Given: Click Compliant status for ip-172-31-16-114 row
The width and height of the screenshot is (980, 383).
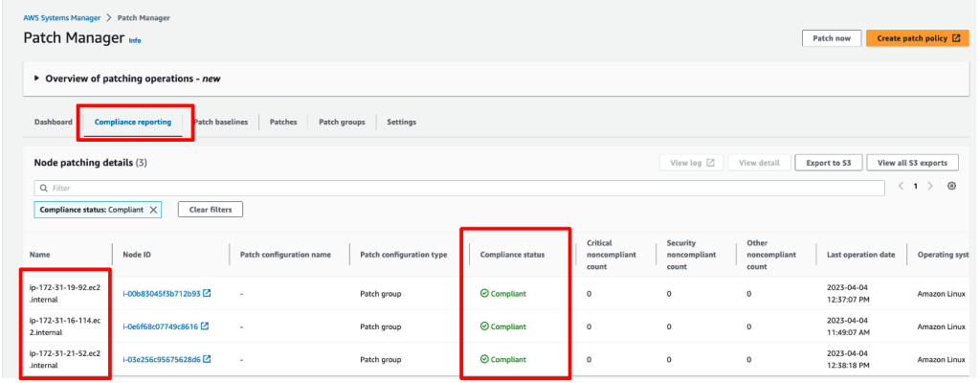Looking at the screenshot, I should [x=503, y=327].
